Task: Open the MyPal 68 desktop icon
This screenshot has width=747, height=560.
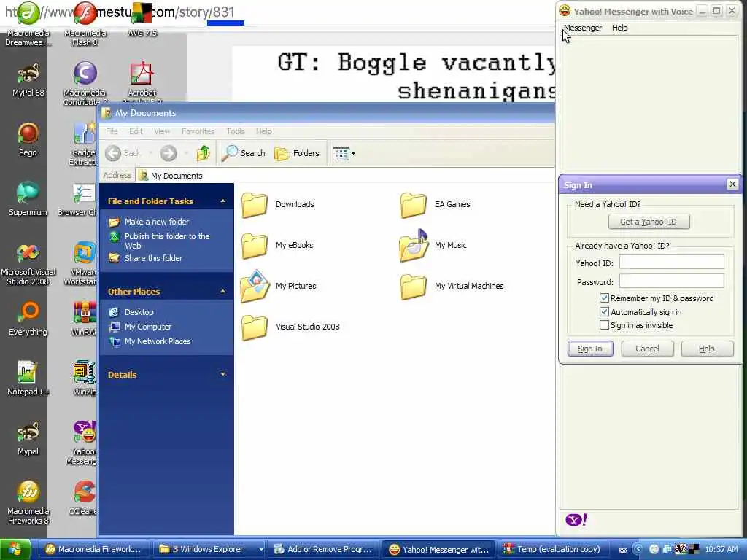Action: pos(28,79)
